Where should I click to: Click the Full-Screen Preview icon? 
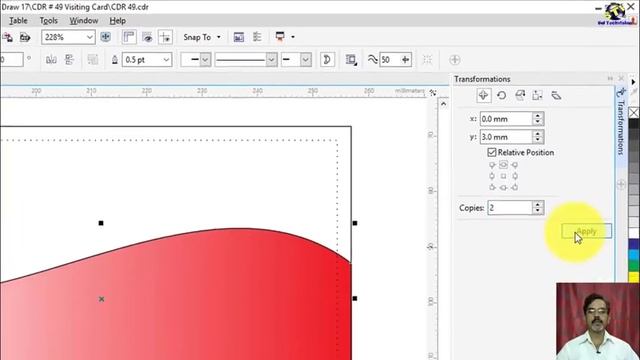(105, 37)
